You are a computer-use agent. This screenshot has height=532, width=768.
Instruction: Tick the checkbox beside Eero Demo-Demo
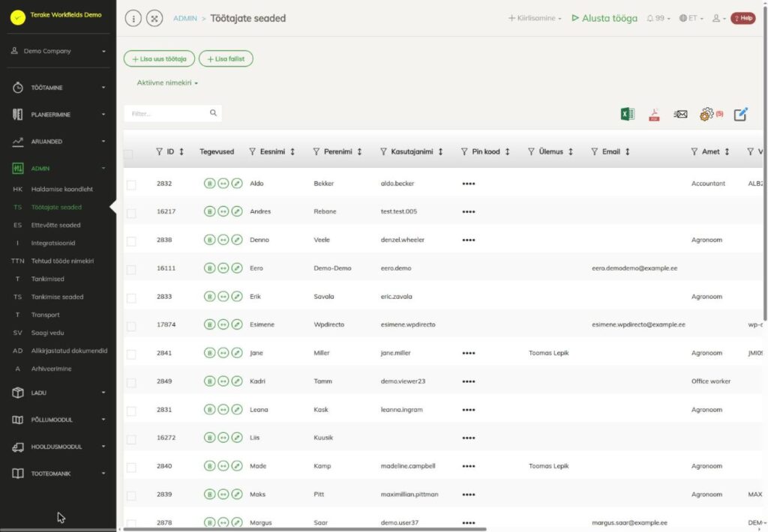tap(131, 270)
